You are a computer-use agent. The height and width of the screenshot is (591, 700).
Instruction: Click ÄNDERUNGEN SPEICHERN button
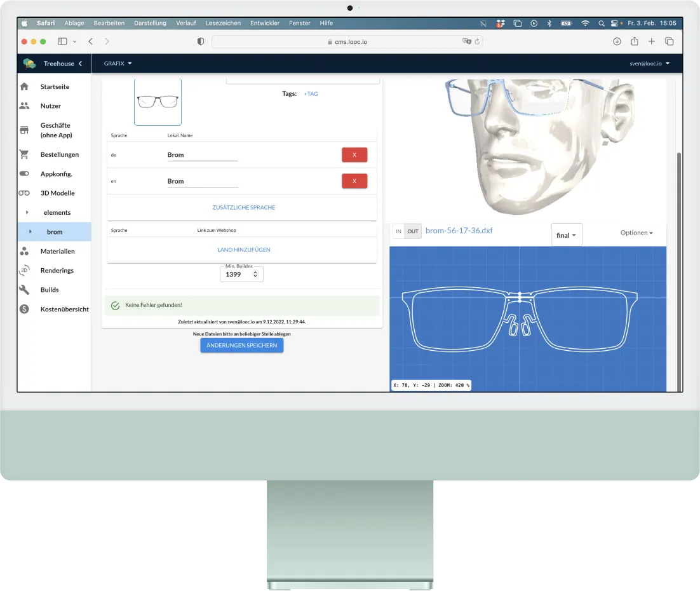tap(242, 345)
